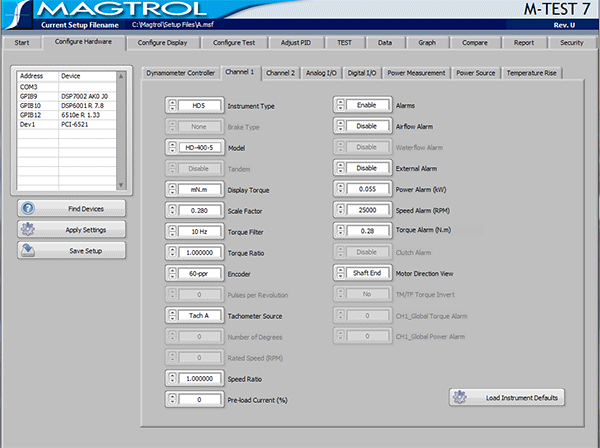The width and height of the screenshot is (600, 448).
Task: Click the Alarms Enable stepper arrows
Action: 341,105
